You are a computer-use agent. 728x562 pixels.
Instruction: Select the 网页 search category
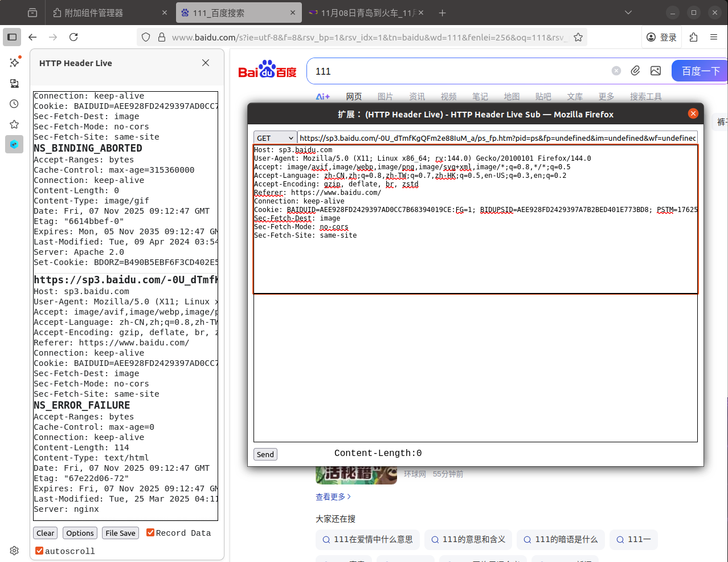pyautogui.click(x=354, y=96)
